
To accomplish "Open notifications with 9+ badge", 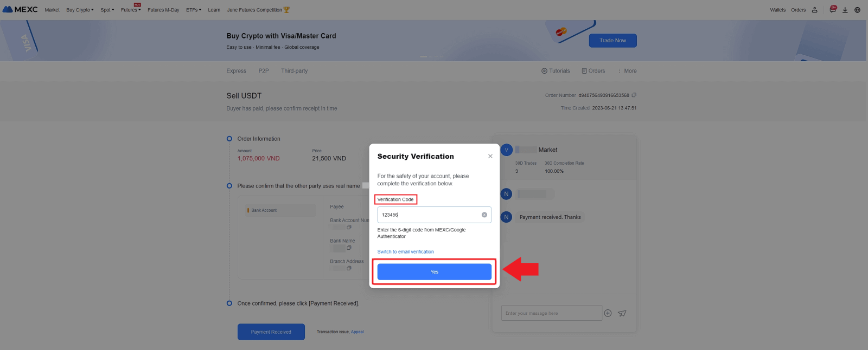I will point(833,10).
